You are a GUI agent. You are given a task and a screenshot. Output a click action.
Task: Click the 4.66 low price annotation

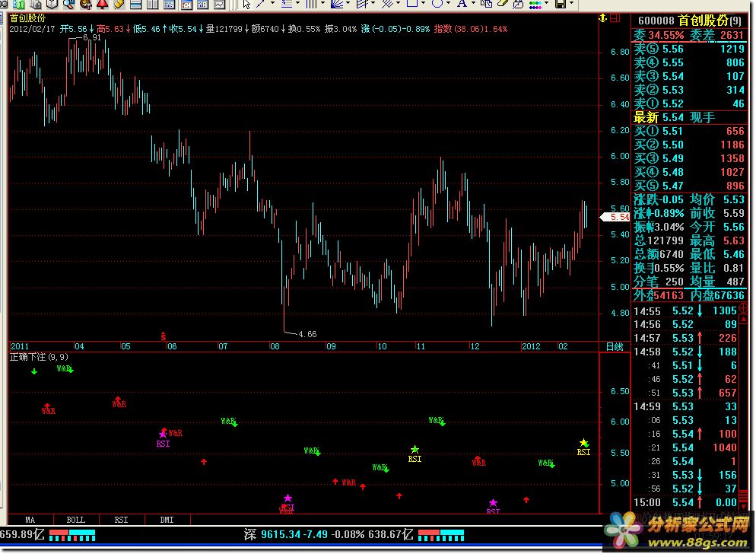tap(307, 334)
